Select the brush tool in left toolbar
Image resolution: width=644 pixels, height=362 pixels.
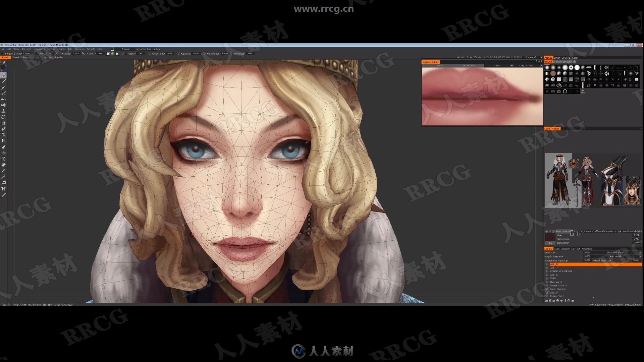click(x=4, y=75)
